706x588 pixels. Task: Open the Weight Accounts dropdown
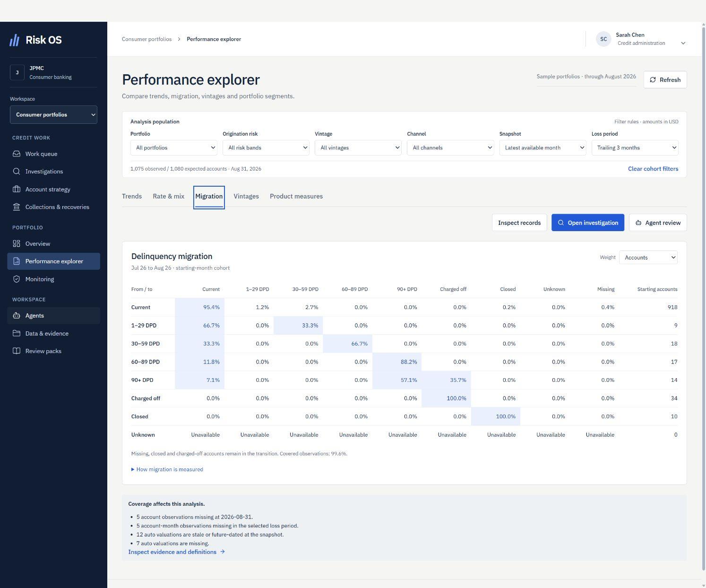648,258
